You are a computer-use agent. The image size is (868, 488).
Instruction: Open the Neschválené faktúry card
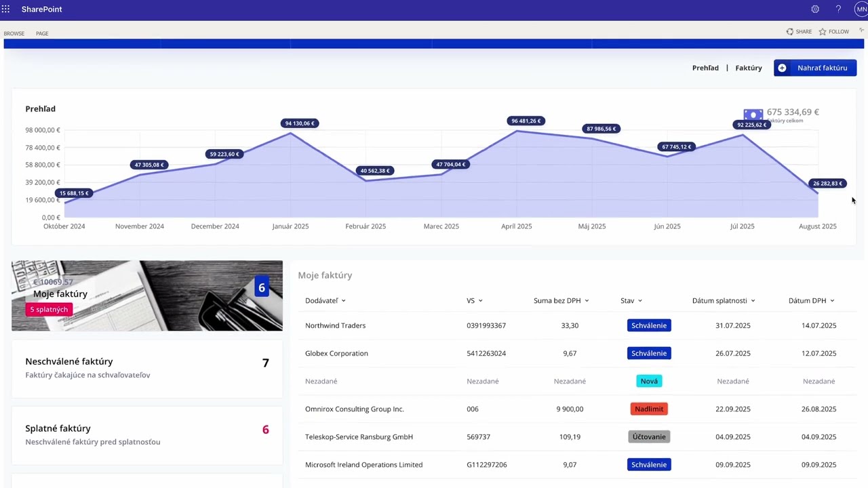(x=147, y=368)
